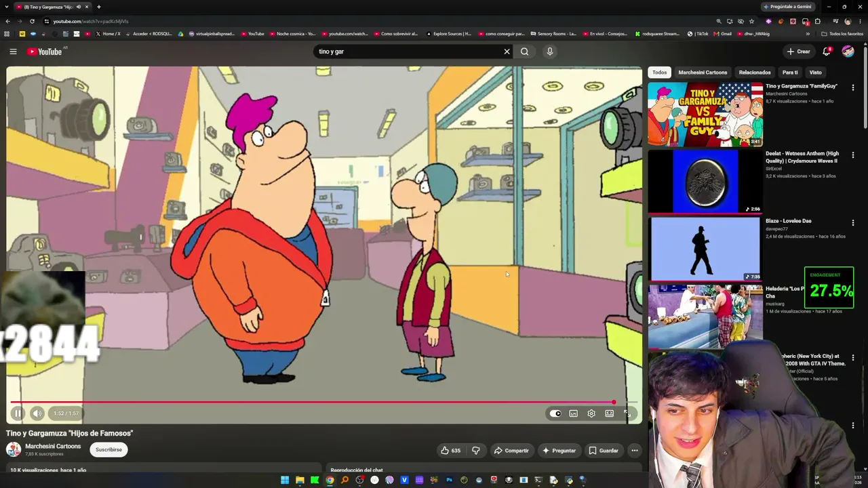Open the player settings gear
Screen dimensions: 868x488
point(591,413)
